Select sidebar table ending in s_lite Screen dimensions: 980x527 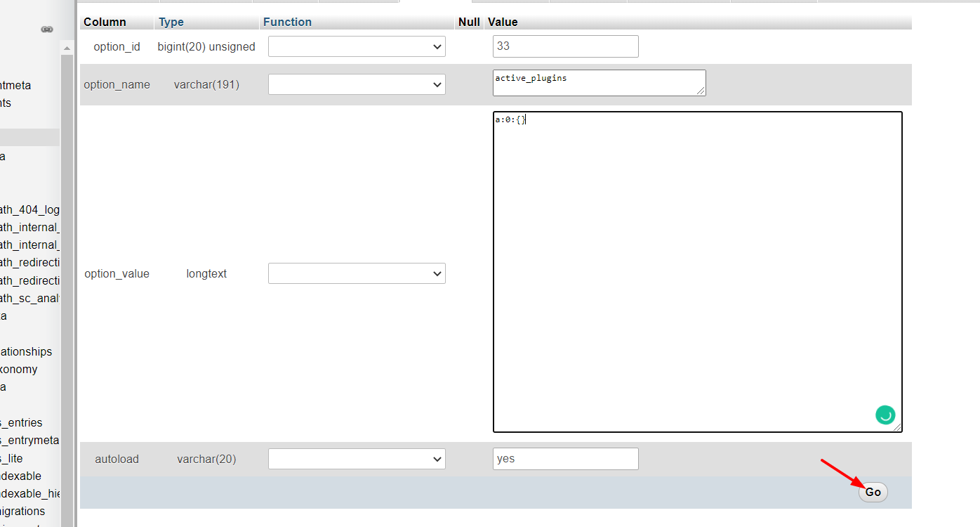click(11, 458)
